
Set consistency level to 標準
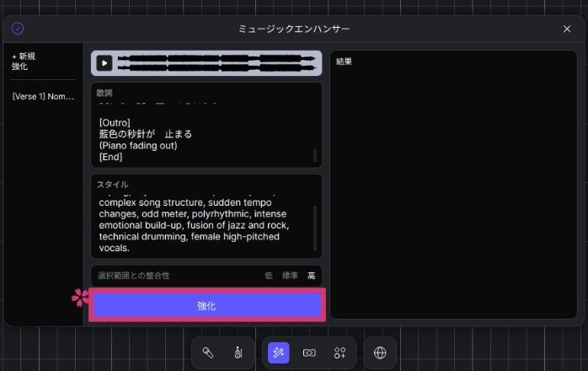click(289, 276)
